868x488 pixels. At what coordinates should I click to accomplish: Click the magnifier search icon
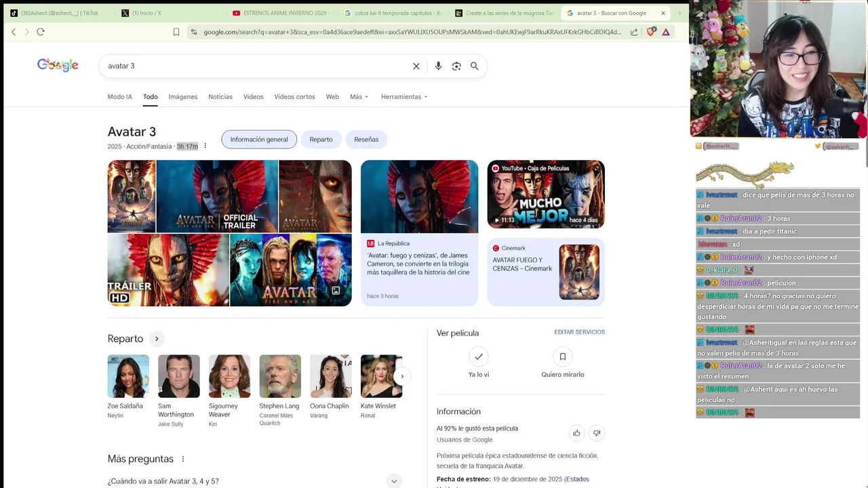(x=475, y=66)
